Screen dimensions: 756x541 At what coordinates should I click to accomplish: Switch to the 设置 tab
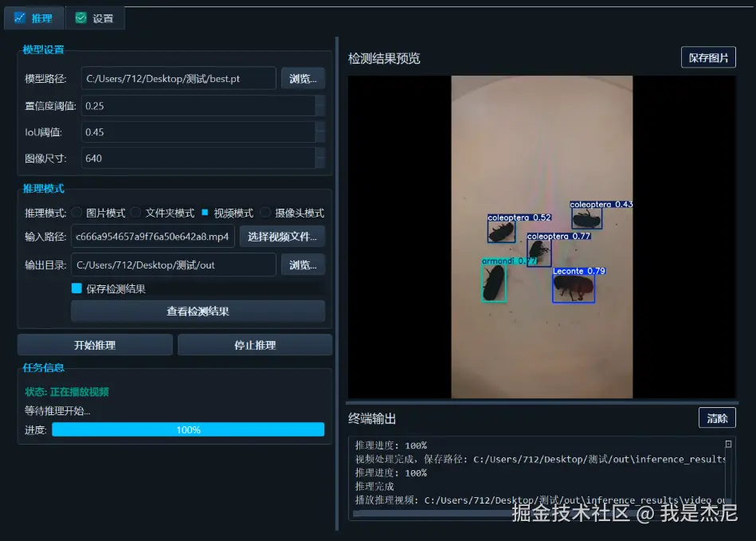pos(95,18)
